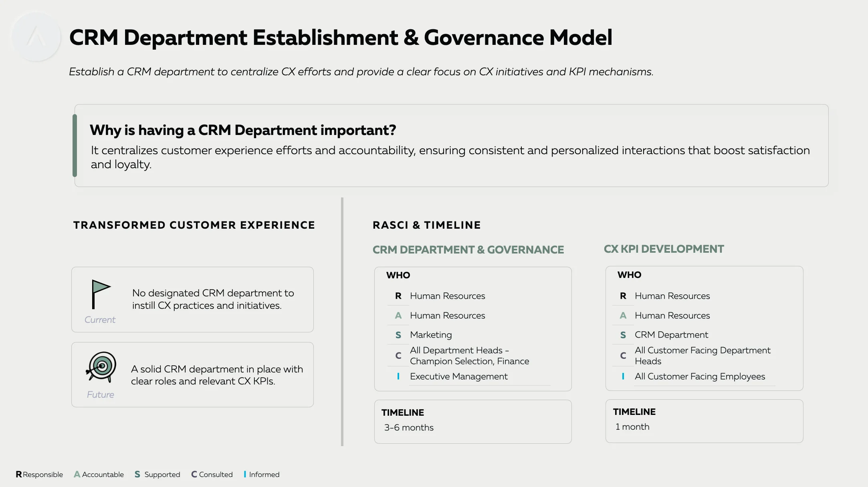The height and width of the screenshot is (487, 868).
Task: Click the All Customer Facing Employees entry
Action: click(x=700, y=376)
